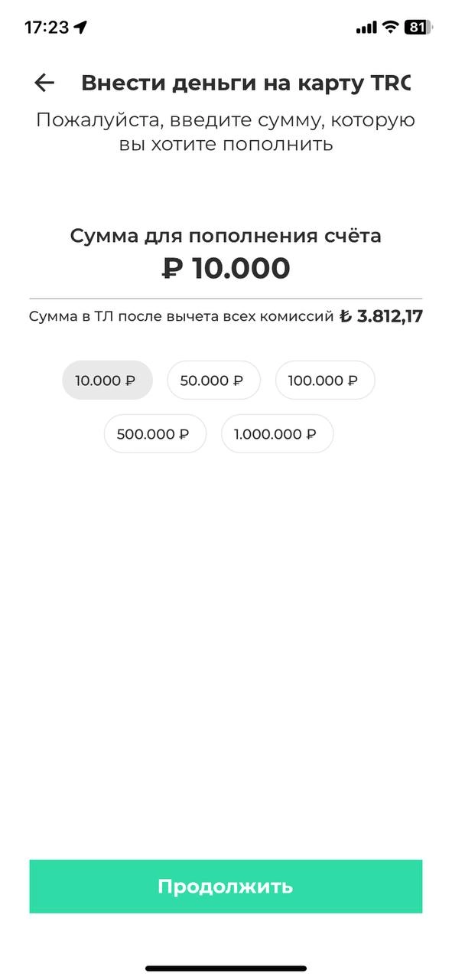Select the 50.000 ₽ amount chip
Image resolution: width=452 pixels, height=980 pixels.
click(213, 380)
